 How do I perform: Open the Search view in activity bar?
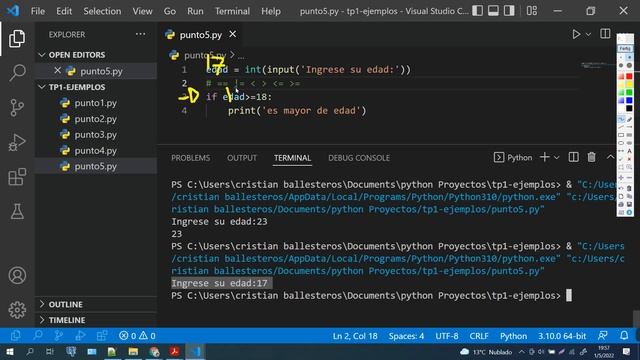[17, 73]
